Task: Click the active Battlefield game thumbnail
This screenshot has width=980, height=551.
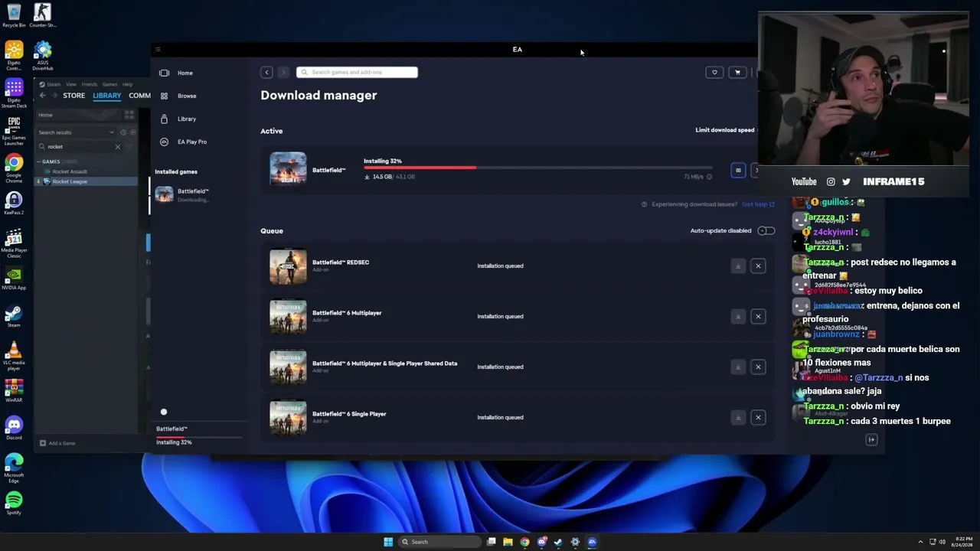Action: coord(288,169)
